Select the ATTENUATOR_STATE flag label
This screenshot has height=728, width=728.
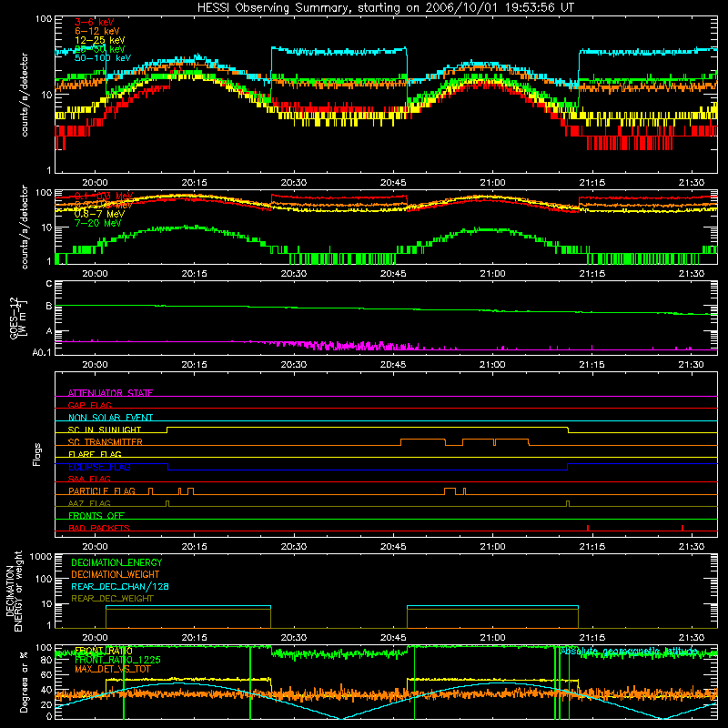pyautogui.click(x=110, y=393)
